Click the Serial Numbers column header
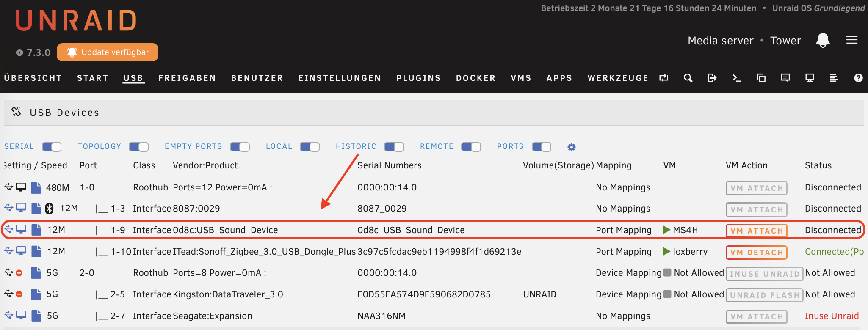 click(390, 165)
